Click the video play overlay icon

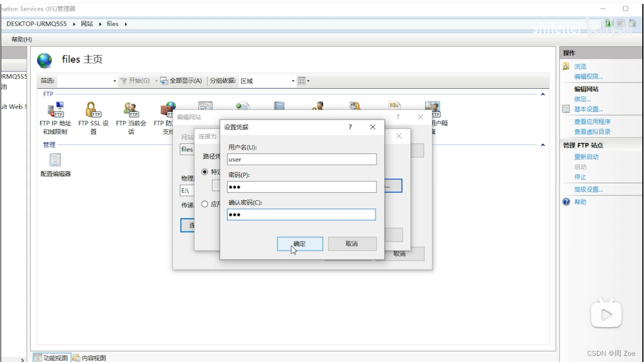click(x=606, y=314)
